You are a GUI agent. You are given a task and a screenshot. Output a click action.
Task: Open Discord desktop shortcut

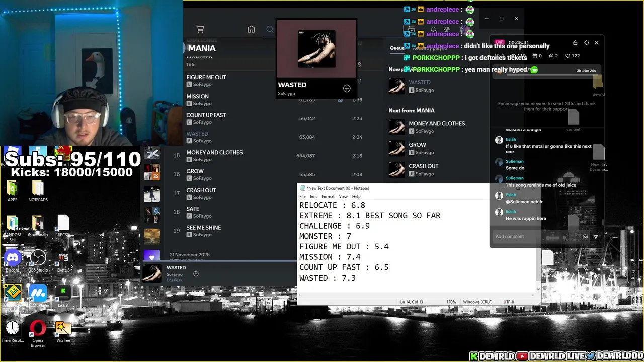pos(13,261)
